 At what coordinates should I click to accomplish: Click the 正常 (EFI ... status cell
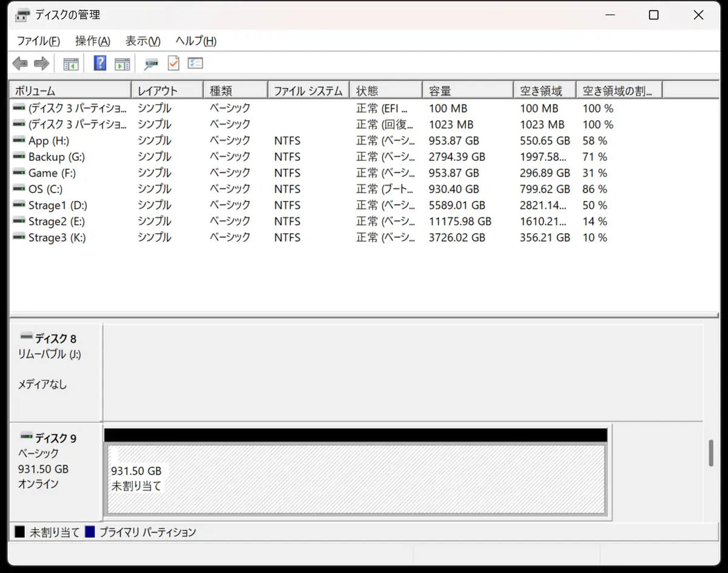pos(382,108)
